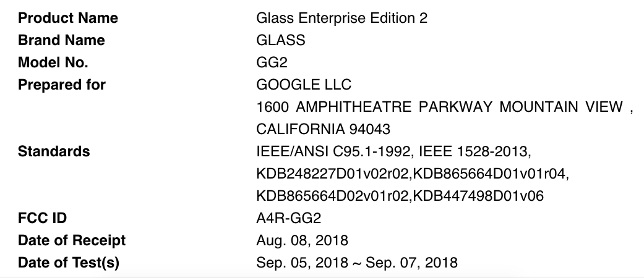This screenshot has width=644, height=278.
Task: Click the FCC ID value 'A4R-GG2'
Action: click(289, 218)
